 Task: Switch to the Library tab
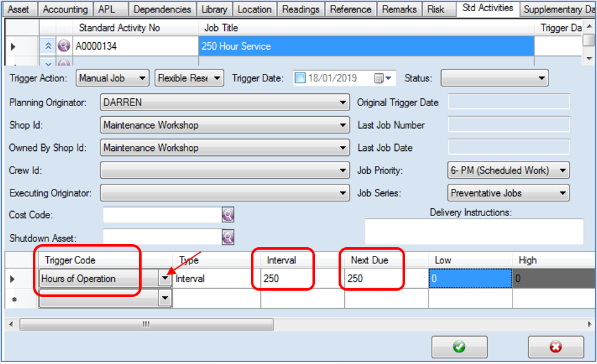point(214,9)
